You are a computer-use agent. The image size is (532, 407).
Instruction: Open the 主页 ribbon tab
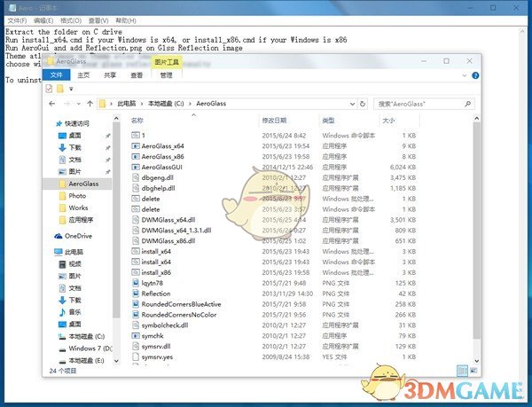[83, 75]
